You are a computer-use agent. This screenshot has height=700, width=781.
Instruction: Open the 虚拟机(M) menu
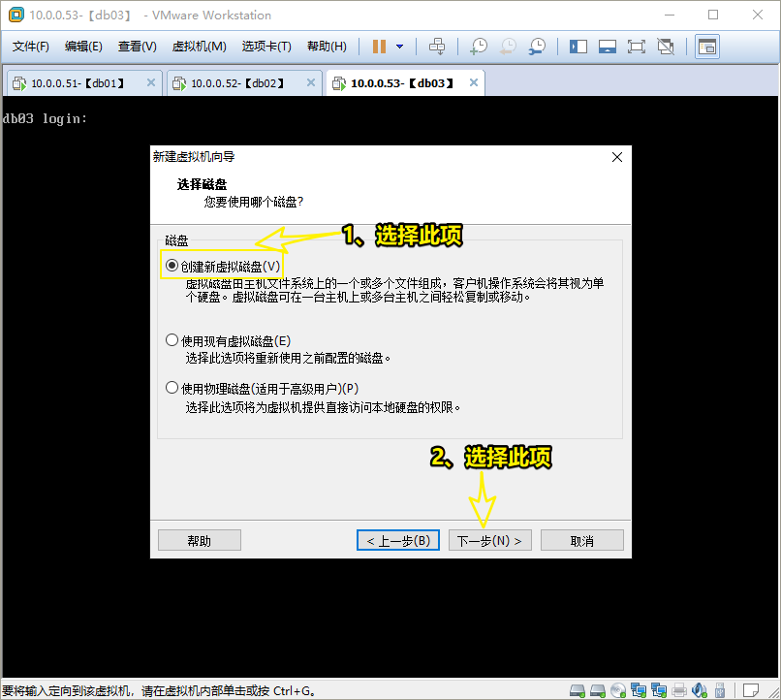[199, 47]
